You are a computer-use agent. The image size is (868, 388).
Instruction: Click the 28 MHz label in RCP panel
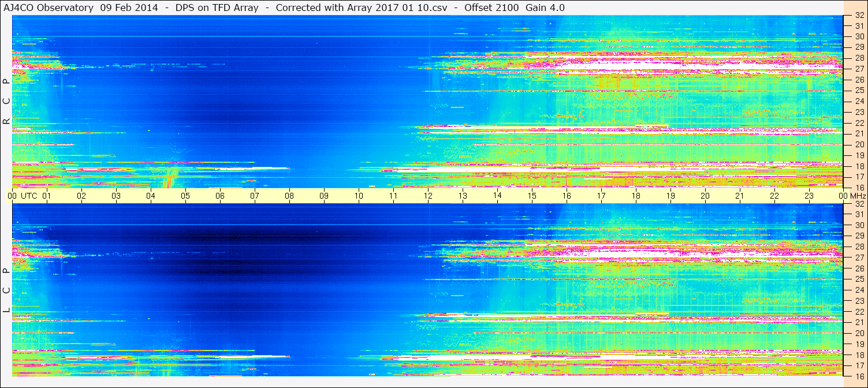859,58
